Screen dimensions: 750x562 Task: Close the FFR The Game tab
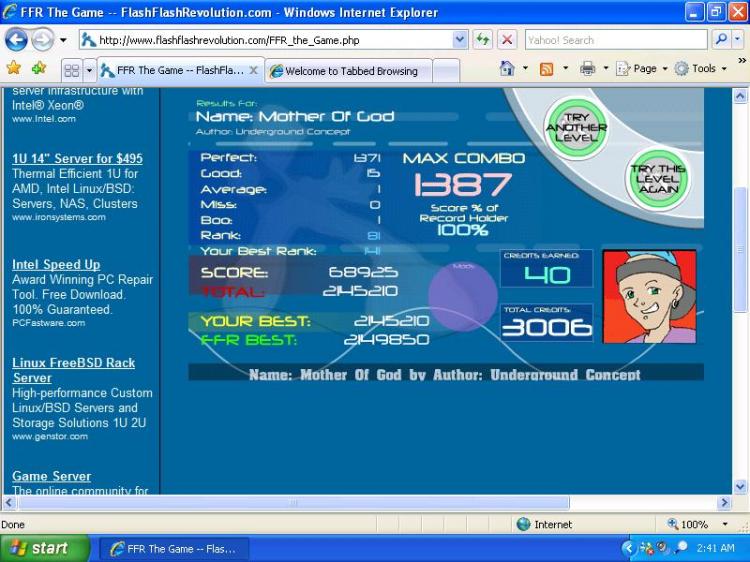(254, 70)
